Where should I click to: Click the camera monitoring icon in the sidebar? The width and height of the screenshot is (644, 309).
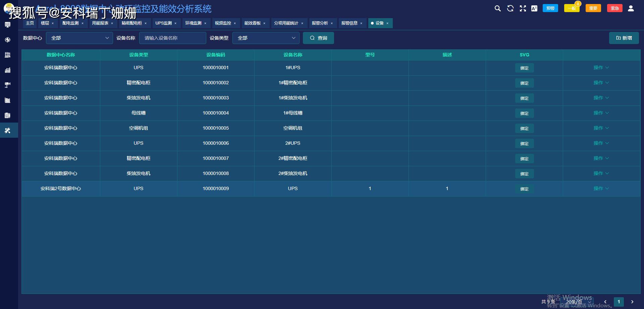click(x=8, y=85)
